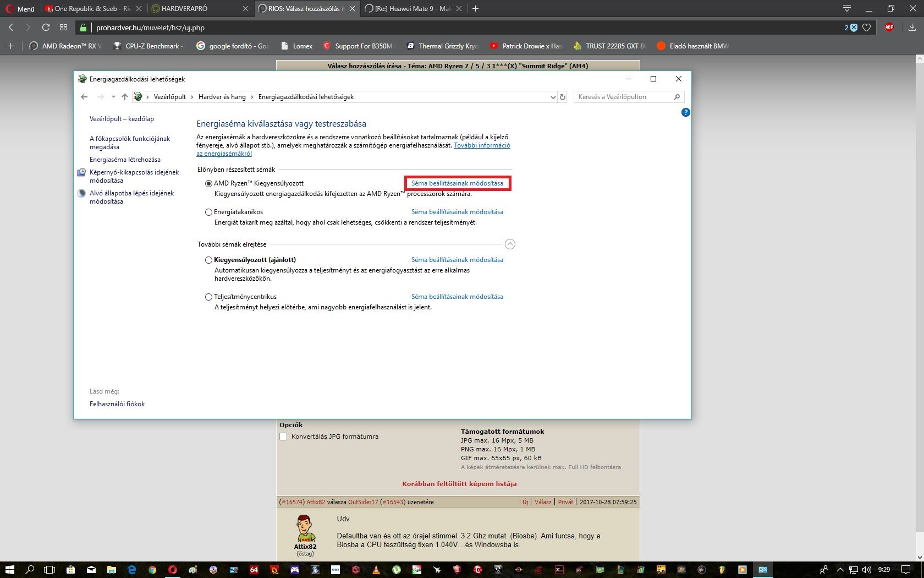Click the Hardver és hang breadcrumb
The width and height of the screenshot is (924, 578).
point(222,97)
